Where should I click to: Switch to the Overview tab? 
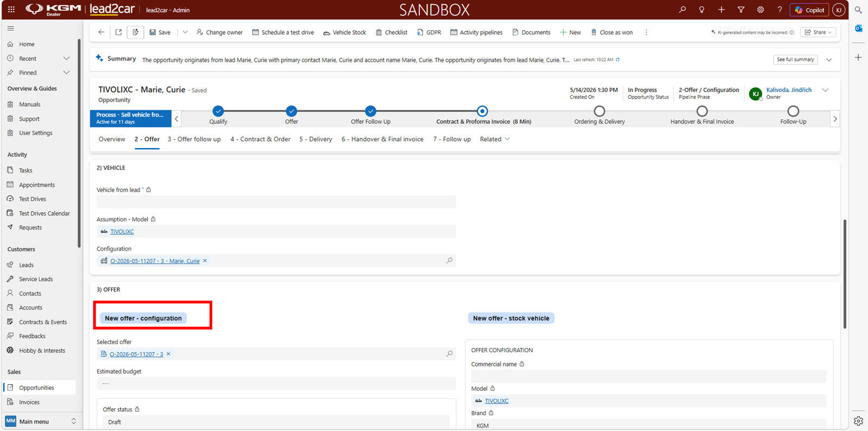[112, 140]
